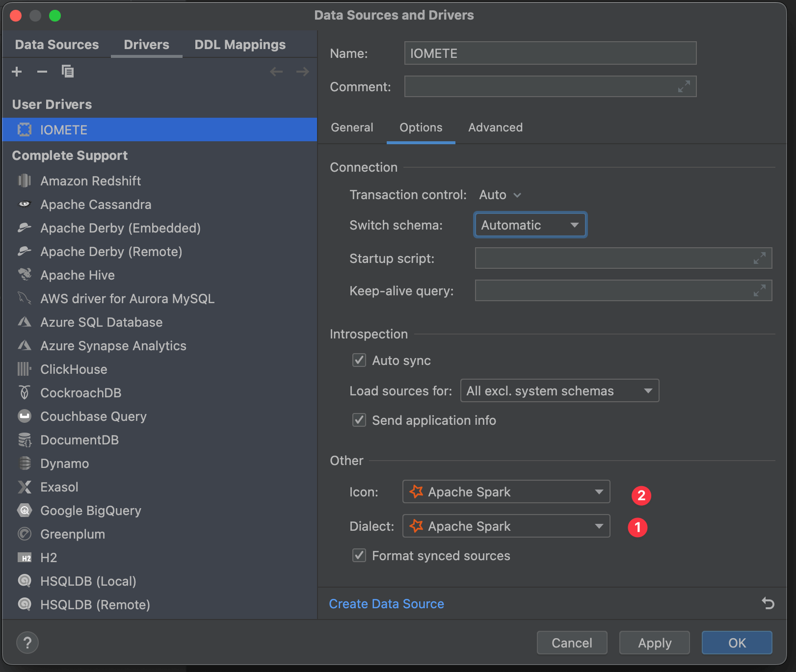This screenshot has width=796, height=672.
Task: Click the CockroachDB driver icon
Action: click(x=25, y=392)
